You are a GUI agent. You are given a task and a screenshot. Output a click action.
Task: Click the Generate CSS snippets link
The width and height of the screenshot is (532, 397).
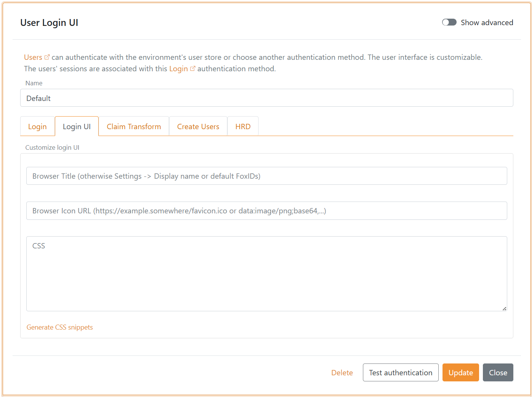click(x=59, y=327)
